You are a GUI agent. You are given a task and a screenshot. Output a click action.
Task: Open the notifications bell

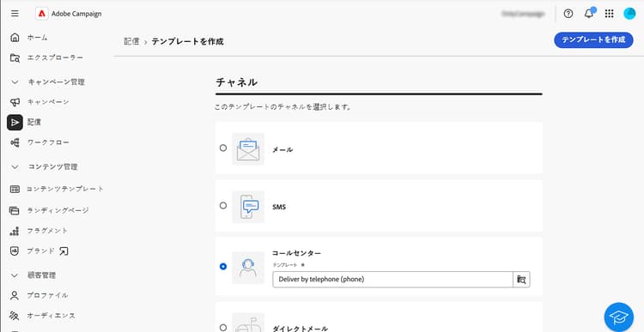(x=589, y=14)
